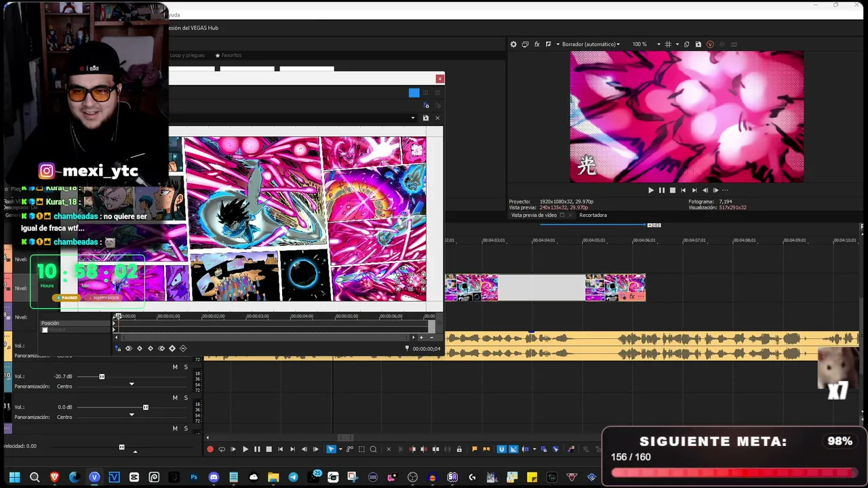Jump to start in the main transport bar

tap(280, 449)
